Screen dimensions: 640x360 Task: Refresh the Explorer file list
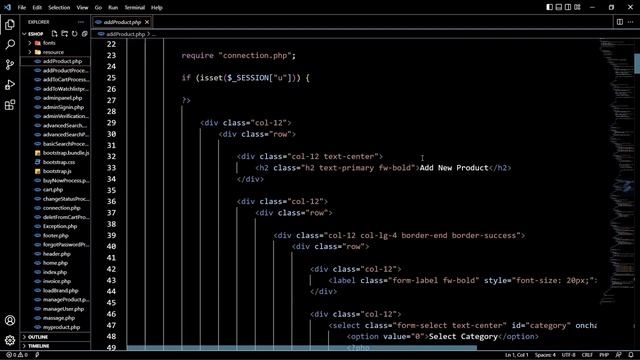click(x=74, y=34)
